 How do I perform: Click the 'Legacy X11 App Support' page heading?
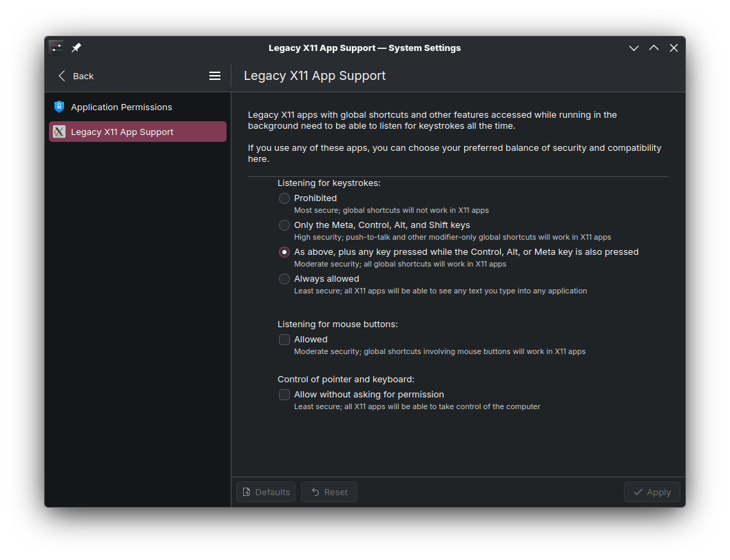pos(315,76)
